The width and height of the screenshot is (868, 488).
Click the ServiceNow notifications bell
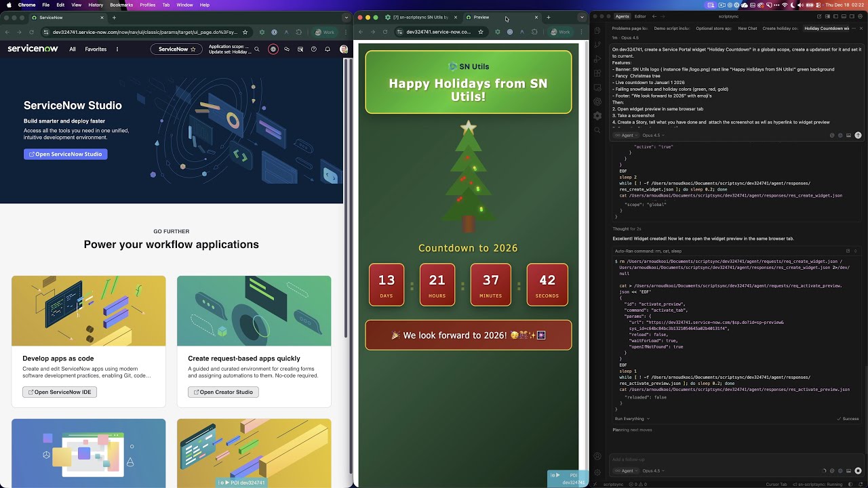coord(328,49)
